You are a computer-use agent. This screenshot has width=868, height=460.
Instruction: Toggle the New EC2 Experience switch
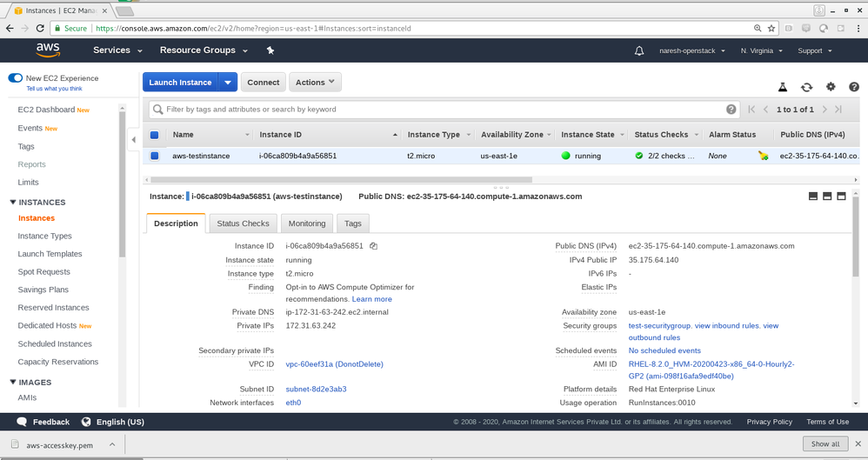pyautogui.click(x=15, y=78)
